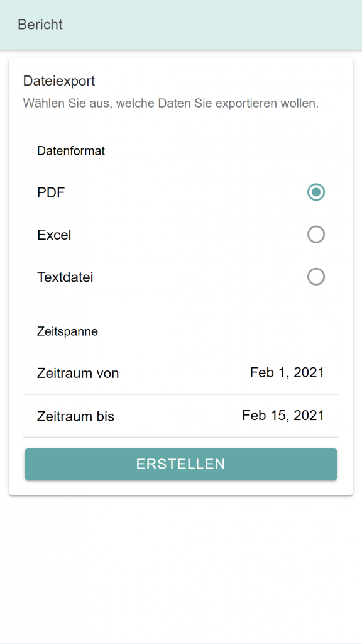Click the Datenformat section label
The height and width of the screenshot is (644, 362).
click(71, 151)
